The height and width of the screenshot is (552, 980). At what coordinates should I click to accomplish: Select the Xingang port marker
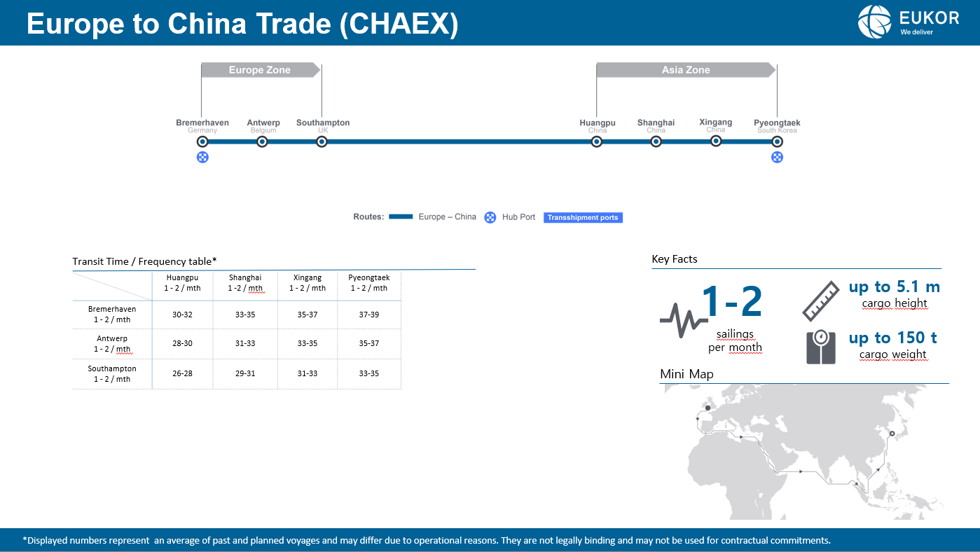(x=716, y=141)
